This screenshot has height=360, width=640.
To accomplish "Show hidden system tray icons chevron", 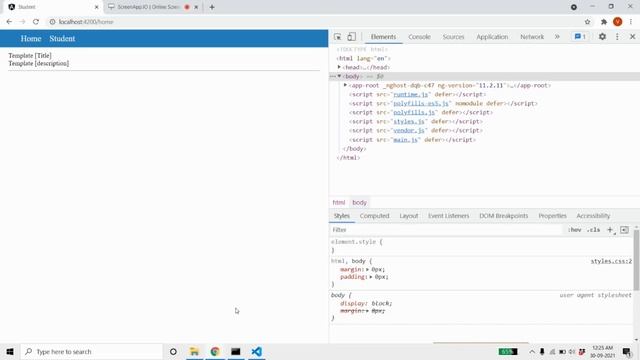I will pyautogui.click(x=532, y=351).
